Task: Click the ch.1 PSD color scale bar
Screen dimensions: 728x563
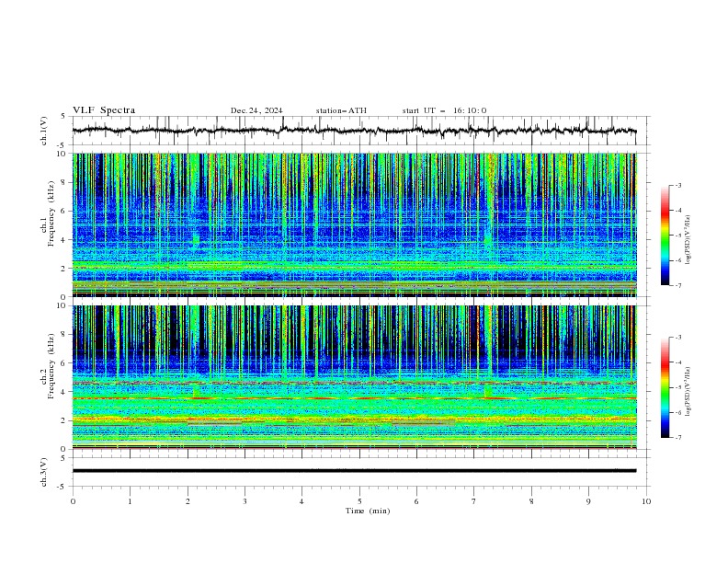Action: (x=665, y=235)
